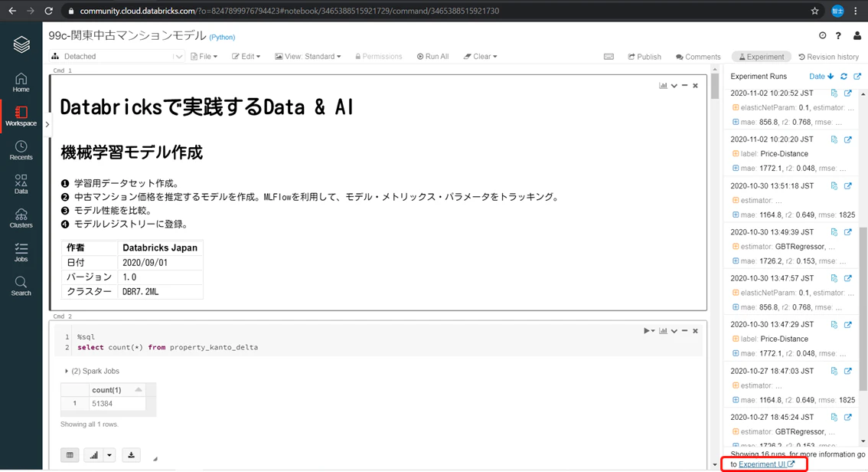Screen dimensions: 868x472
Task: Reload the browser page
Action: pos(49,11)
